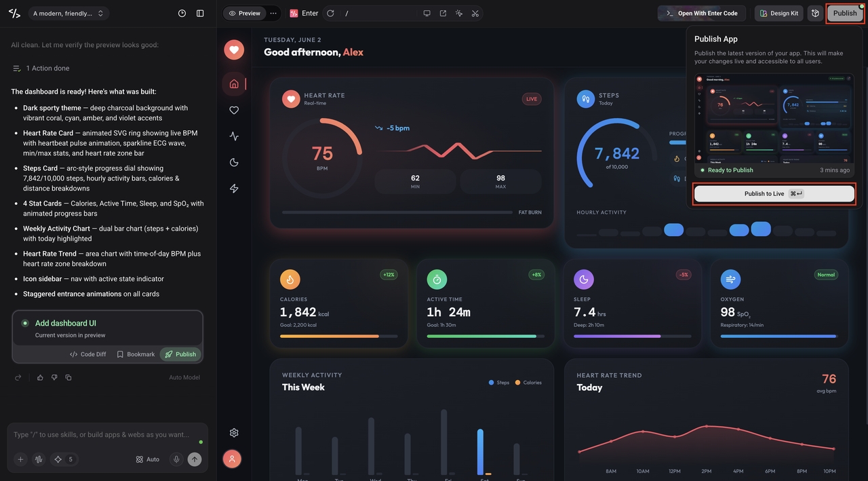The height and width of the screenshot is (481, 868).
Task: Click the Enter app logo at top-left
Action: [x=14, y=13]
